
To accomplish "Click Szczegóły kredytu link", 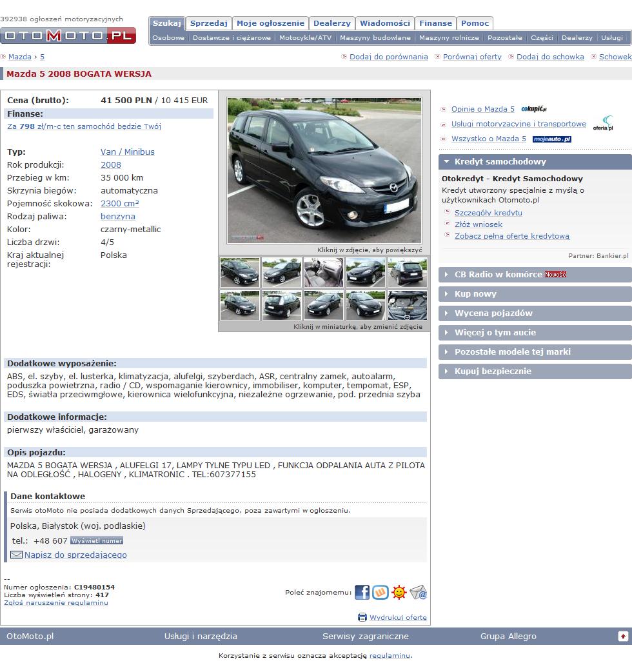I will coord(488,213).
